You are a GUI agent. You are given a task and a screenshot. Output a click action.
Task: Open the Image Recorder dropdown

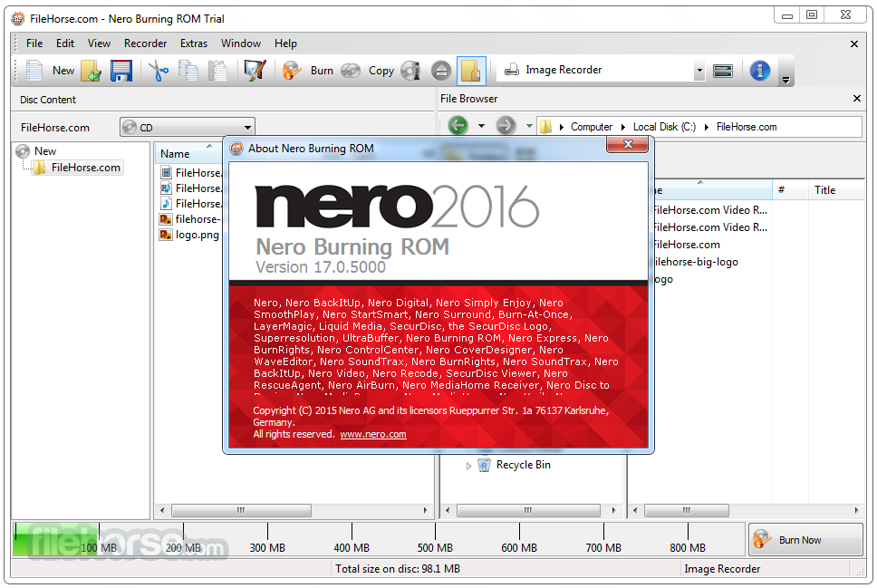pyautogui.click(x=699, y=71)
